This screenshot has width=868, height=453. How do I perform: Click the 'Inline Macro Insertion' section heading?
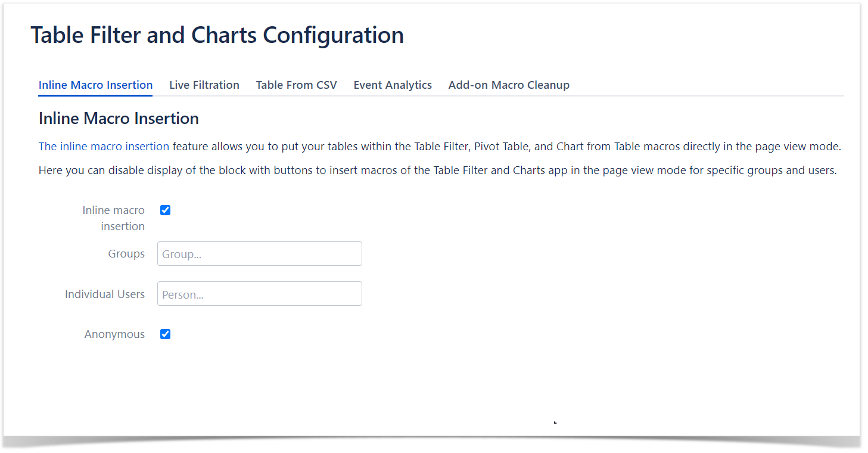pyautogui.click(x=119, y=119)
